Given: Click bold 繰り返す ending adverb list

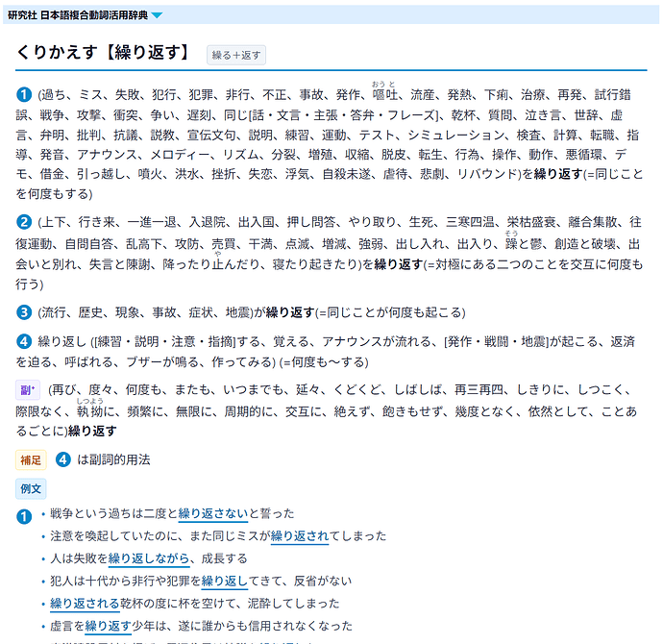Looking at the screenshot, I should click(92, 432).
